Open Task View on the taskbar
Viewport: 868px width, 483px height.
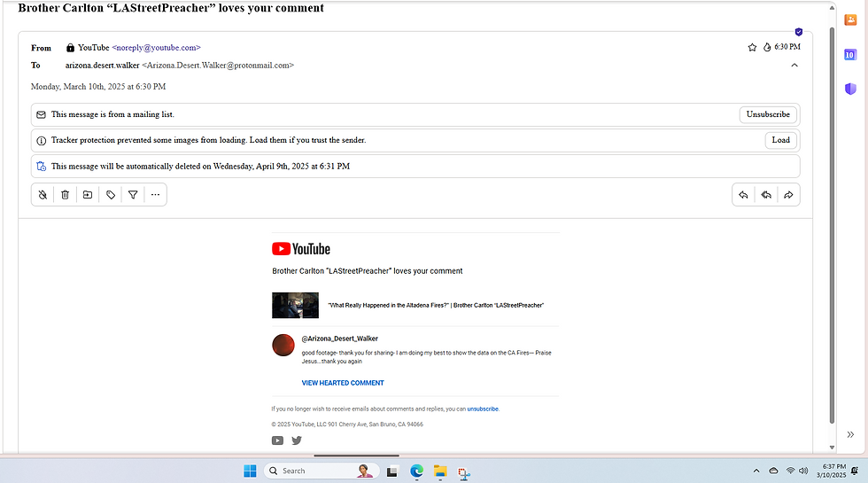point(392,471)
